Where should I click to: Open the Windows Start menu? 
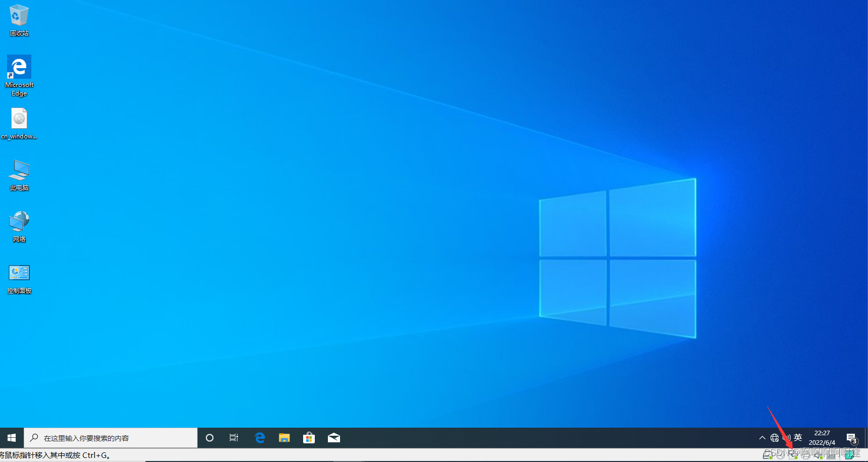(12, 438)
